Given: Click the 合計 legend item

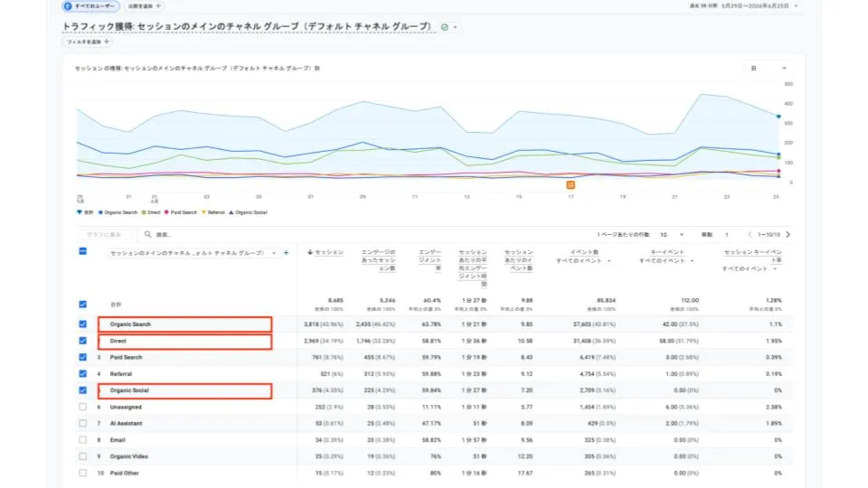Looking at the screenshot, I should pyautogui.click(x=85, y=212).
